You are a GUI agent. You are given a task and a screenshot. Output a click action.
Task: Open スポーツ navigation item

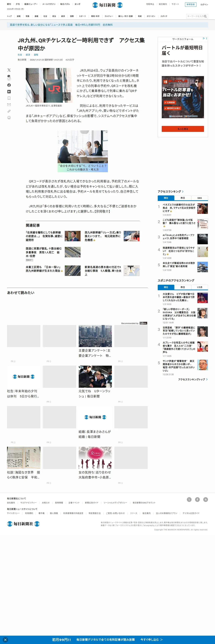pyautogui.click(x=82, y=16)
